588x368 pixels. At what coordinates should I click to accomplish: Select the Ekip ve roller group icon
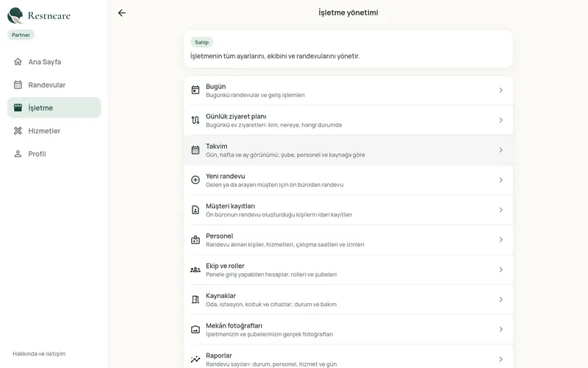tap(196, 269)
